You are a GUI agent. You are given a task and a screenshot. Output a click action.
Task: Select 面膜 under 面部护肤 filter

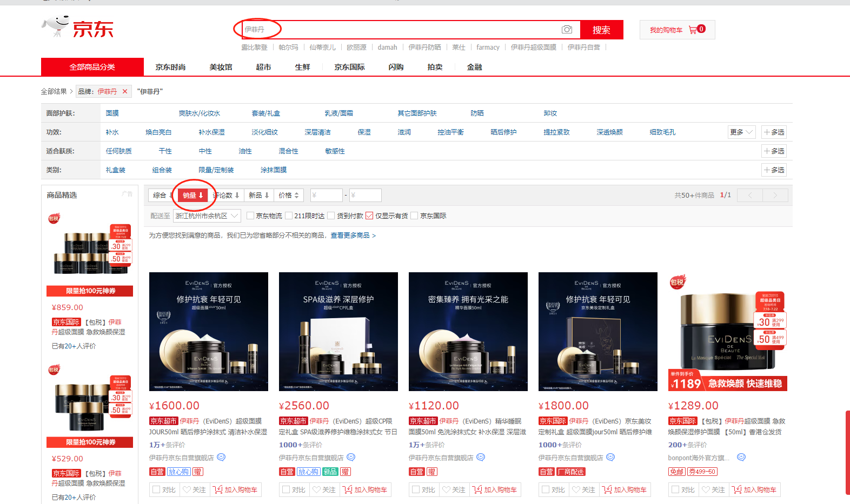coord(112,113)
